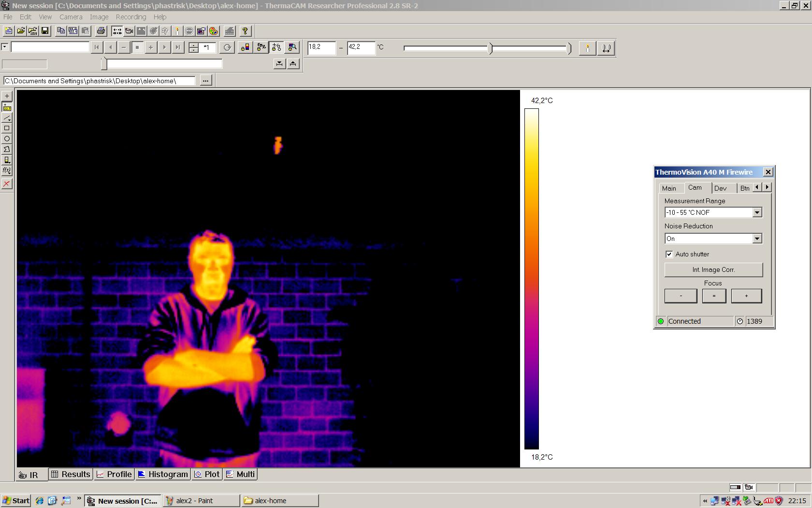This screenshot has width=812, height=508.
Task: Open the Camera menu
Action: pyautogui.click(x=71, y=17)
